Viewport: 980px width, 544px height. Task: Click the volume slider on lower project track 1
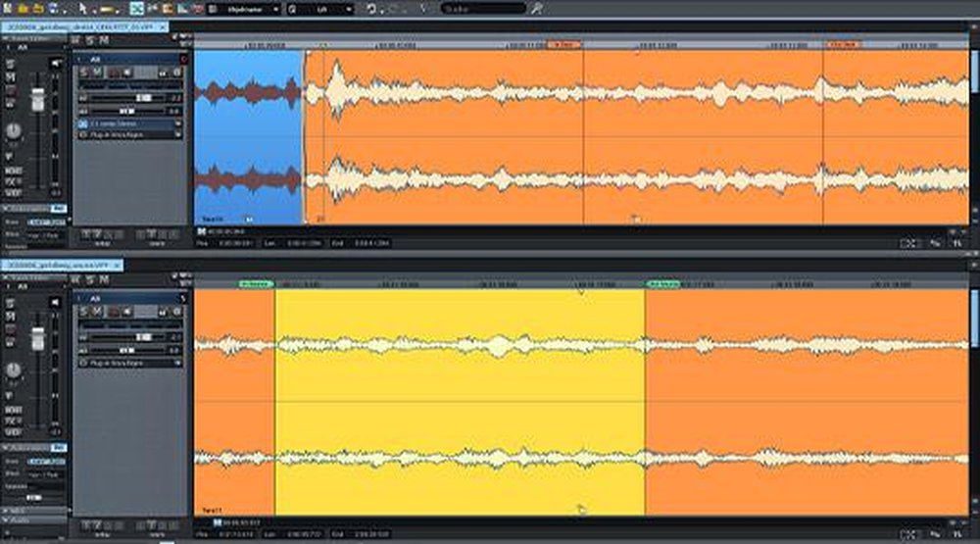[x=128, y=337]
